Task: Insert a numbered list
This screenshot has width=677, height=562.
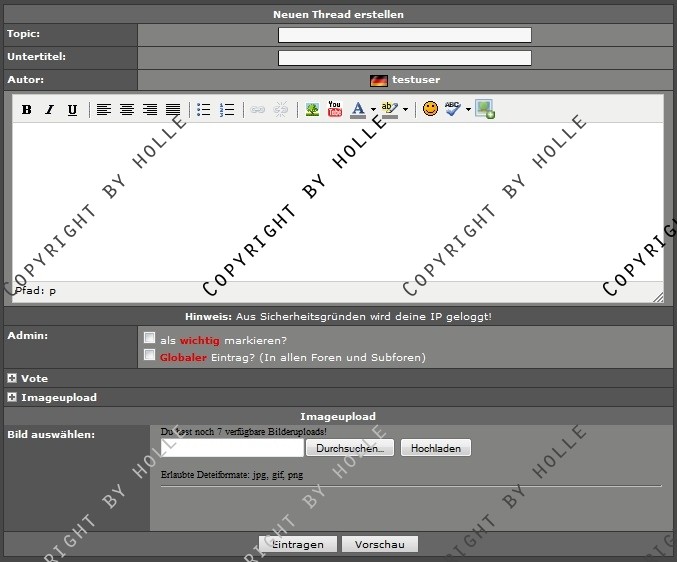Action: point(227,110)
